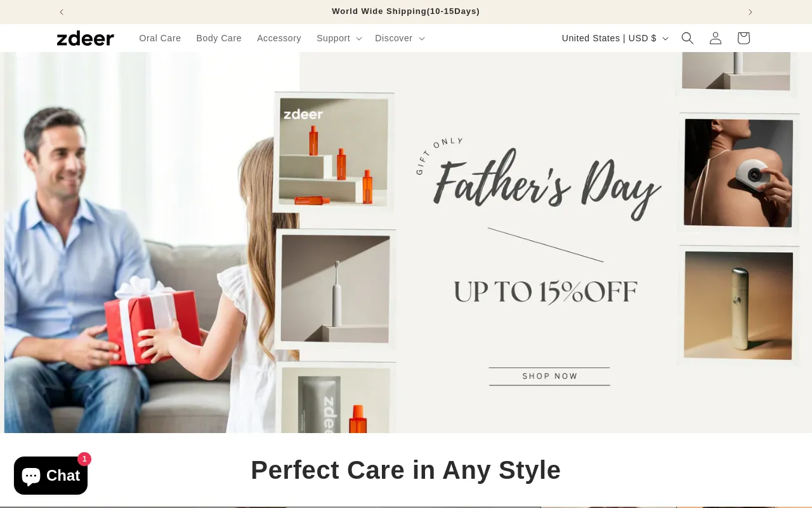The height and width of the screenshot is (508, 812).
Task: Click the chat notification badge
Action: point(84,458)
